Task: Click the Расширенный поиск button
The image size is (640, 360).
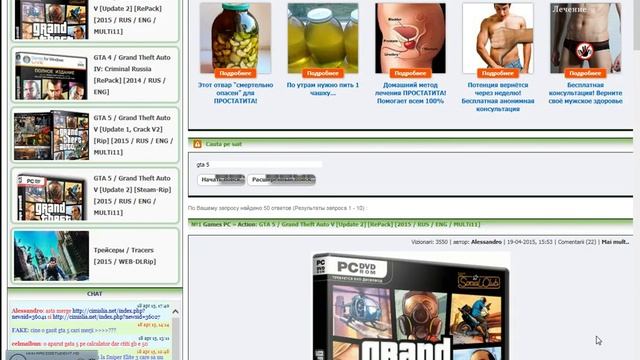Action: click(282, 180)
